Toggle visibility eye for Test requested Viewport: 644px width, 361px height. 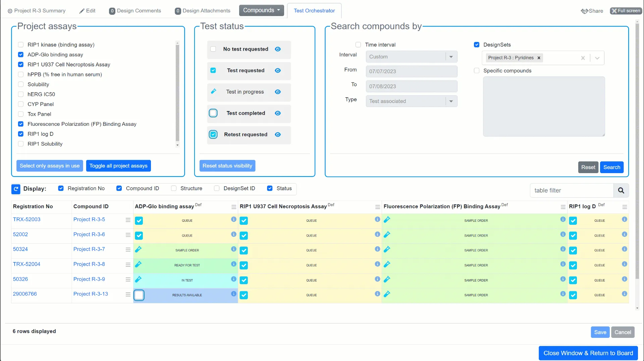click(x=278, y=70)
